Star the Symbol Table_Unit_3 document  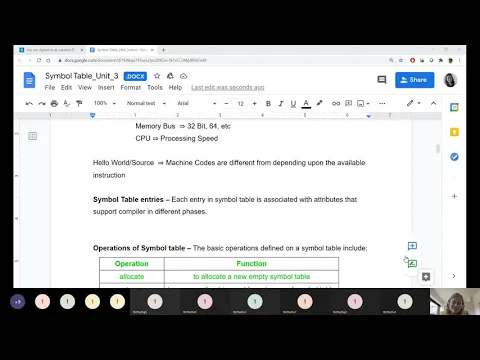157,76
